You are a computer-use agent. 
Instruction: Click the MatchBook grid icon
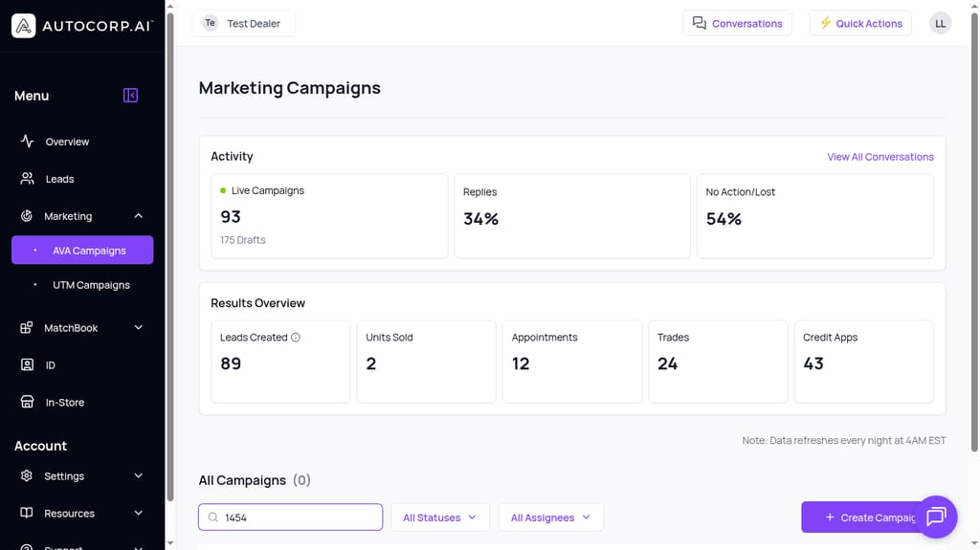point(26,327)
